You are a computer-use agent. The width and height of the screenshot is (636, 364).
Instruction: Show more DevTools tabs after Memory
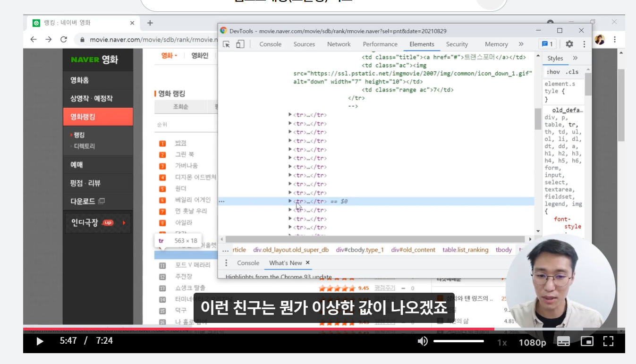(521, 44)
